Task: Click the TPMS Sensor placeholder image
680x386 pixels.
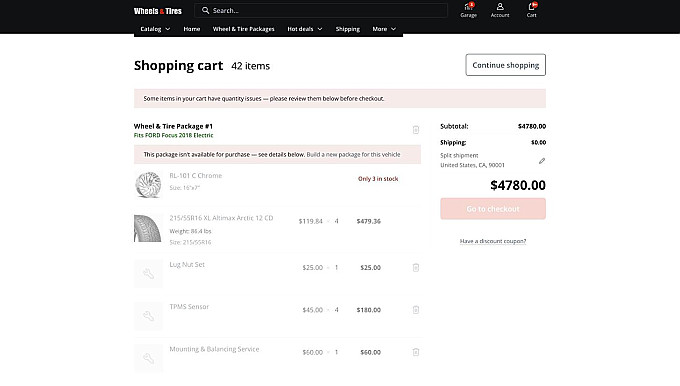Action: pyautogui.click(x=148, y=316)
